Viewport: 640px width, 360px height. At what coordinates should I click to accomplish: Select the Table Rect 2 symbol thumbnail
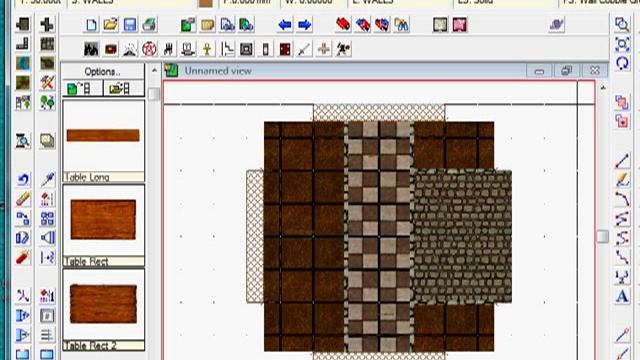pyautogui.click(x=103, y=309)
